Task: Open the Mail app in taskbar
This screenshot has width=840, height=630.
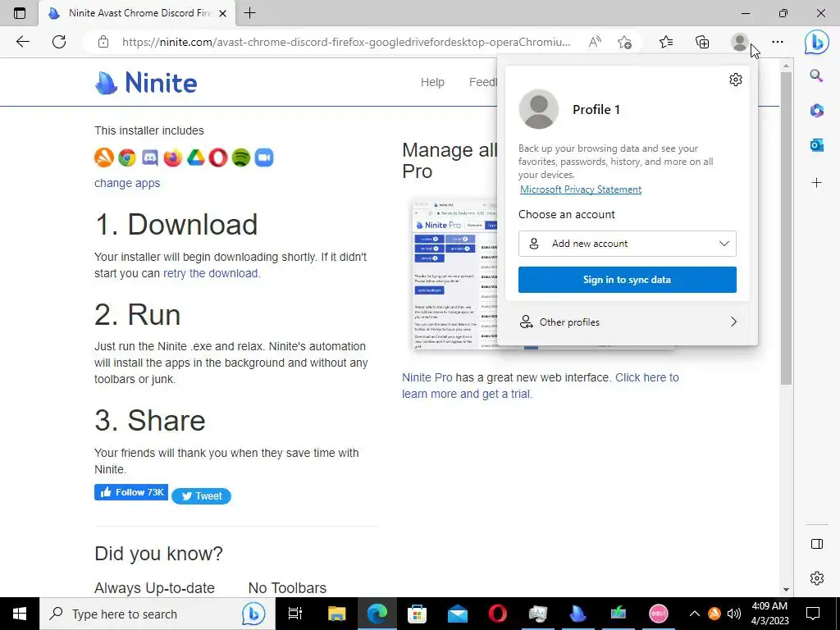Action: coord(458,614)
